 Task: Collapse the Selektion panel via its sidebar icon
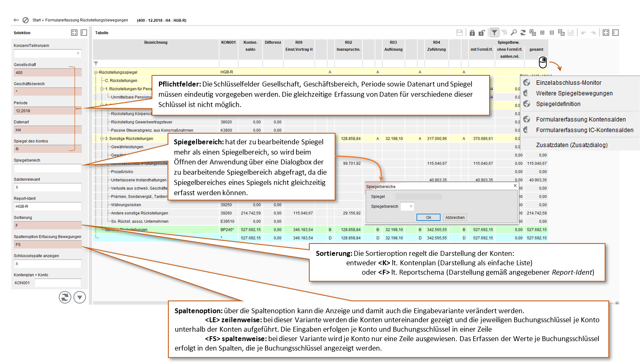pos(84,32)
